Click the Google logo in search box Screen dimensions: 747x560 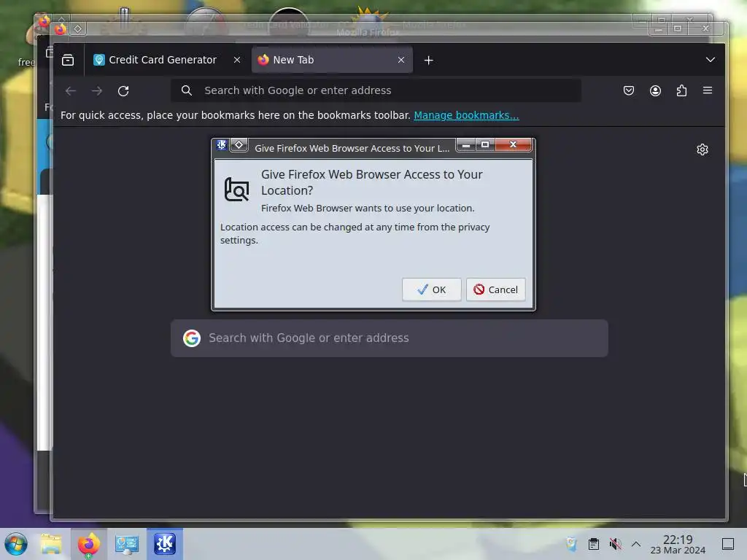point(192,338)
